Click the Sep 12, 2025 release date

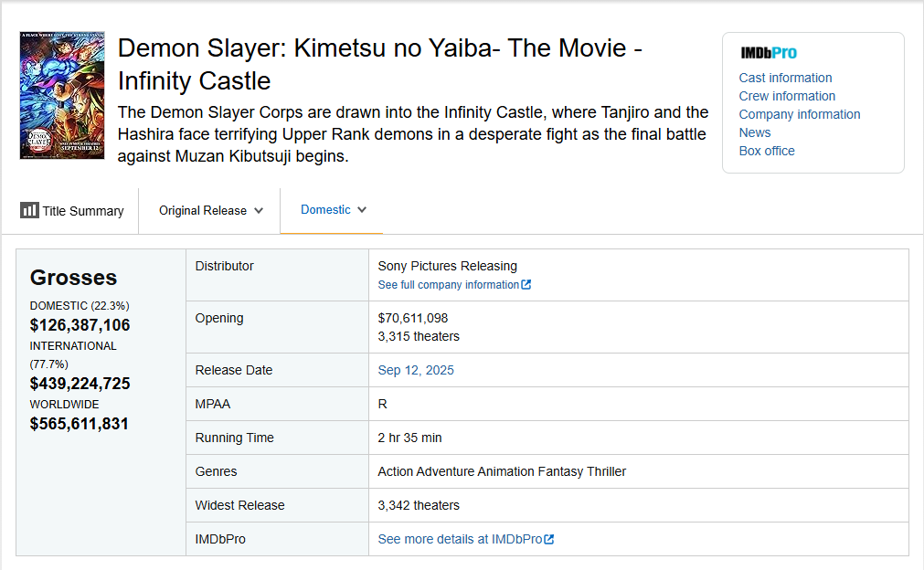pyautogui.click(x=416, y=370)
